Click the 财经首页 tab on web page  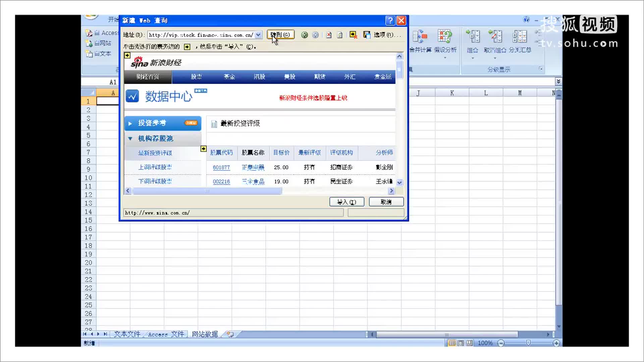[148, 77]
